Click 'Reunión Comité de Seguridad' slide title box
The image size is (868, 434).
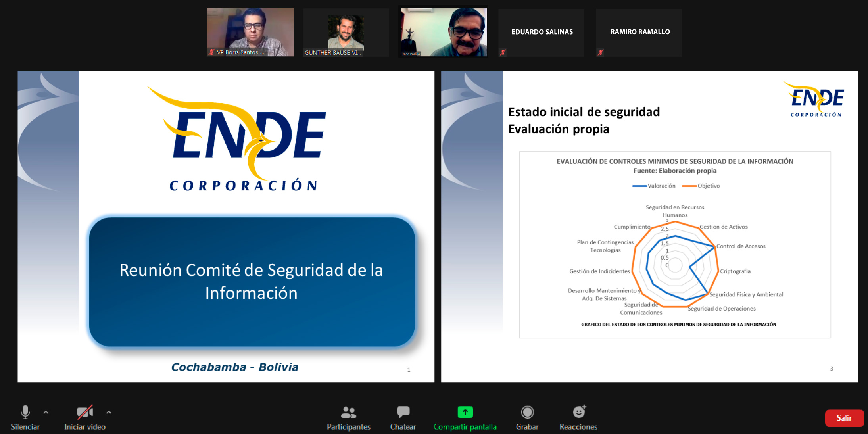(252, 282)
